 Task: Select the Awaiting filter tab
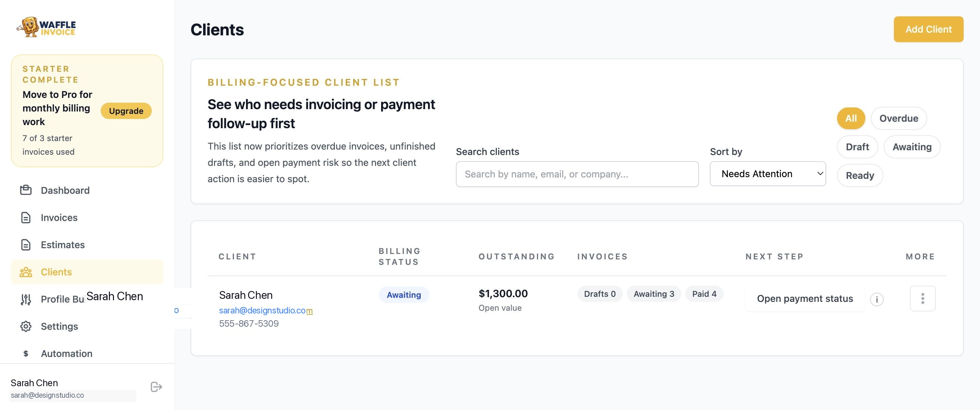(x=912, y=147)
